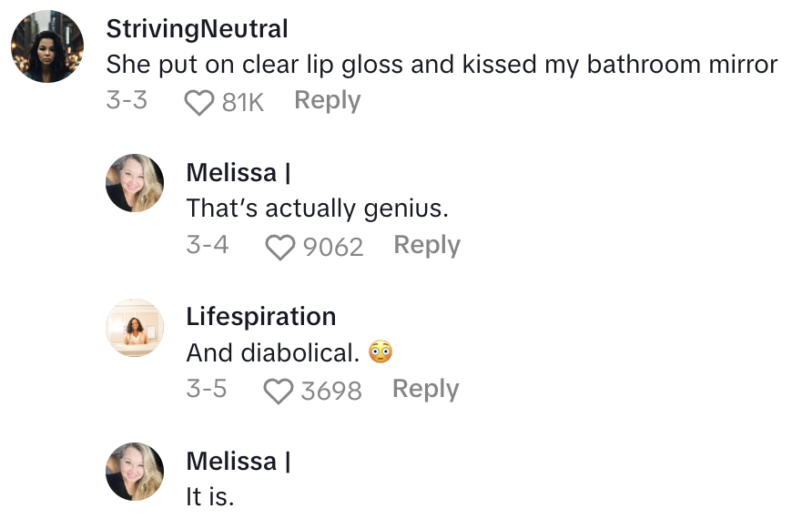Heart the "And diabolical" comment
Viewport: 812px width, 519px height.
click(x=278, y=392)
